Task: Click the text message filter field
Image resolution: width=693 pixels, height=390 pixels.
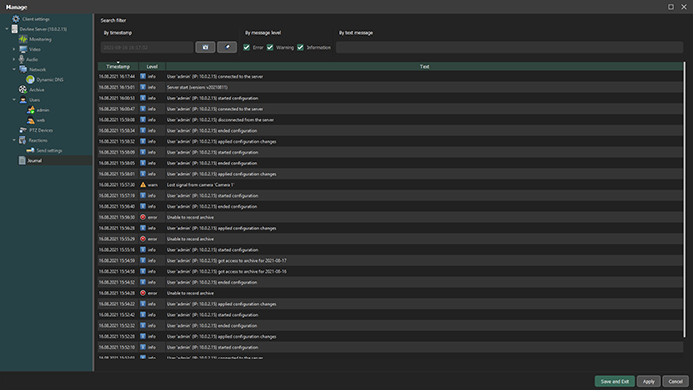Action: (509, 47)
